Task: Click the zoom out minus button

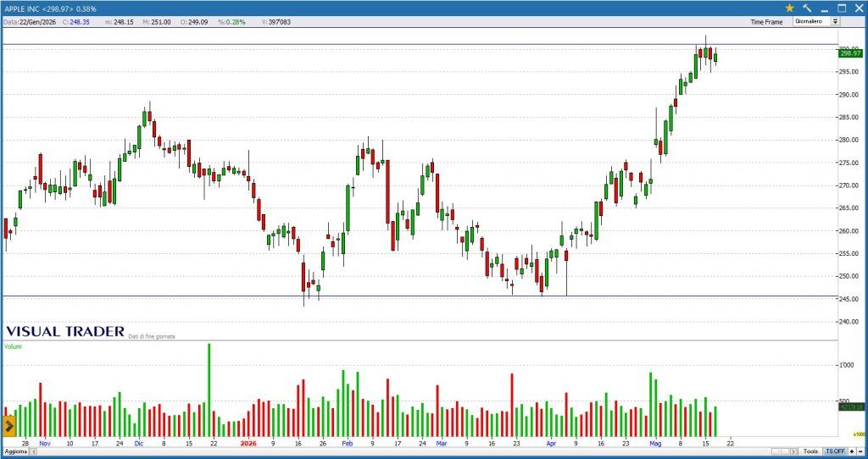Action: (x=860, y=452)
